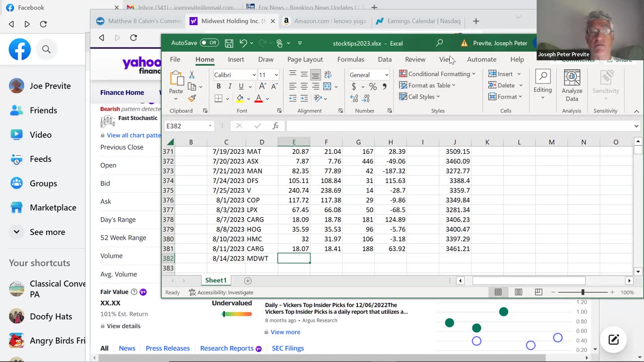Screen dimensions: 644x362
Task: Click the Excel search magnifier icon
Action: 439,43
